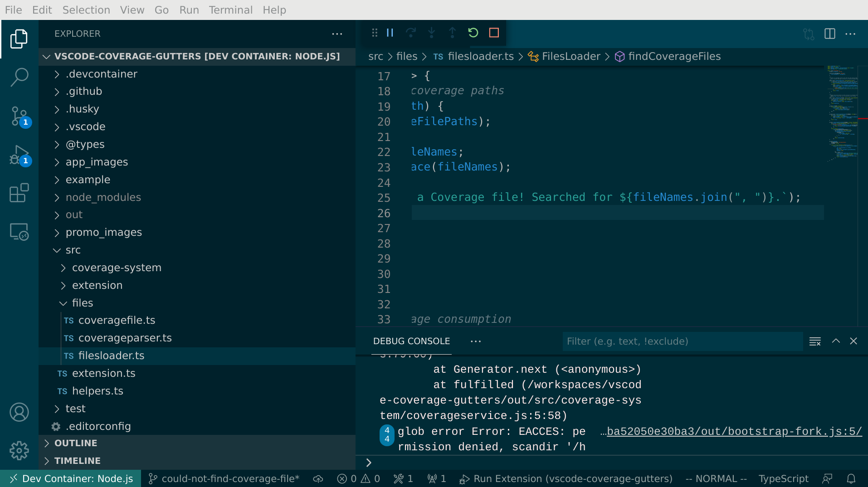This screenshot has height=487, width=868.
Task: Collapse the VSCODE-COVERAGE-GUTTERS workspace root
Action: point(46,56)
